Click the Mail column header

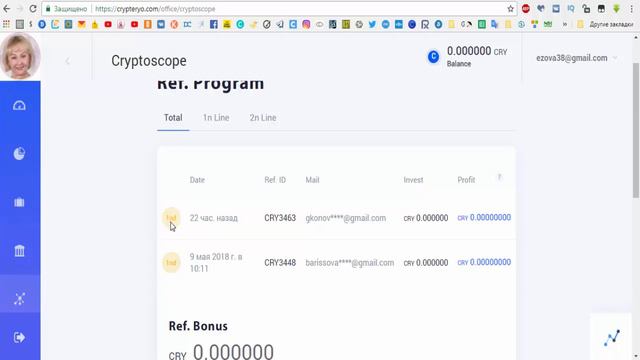click(x=312, y=180)
